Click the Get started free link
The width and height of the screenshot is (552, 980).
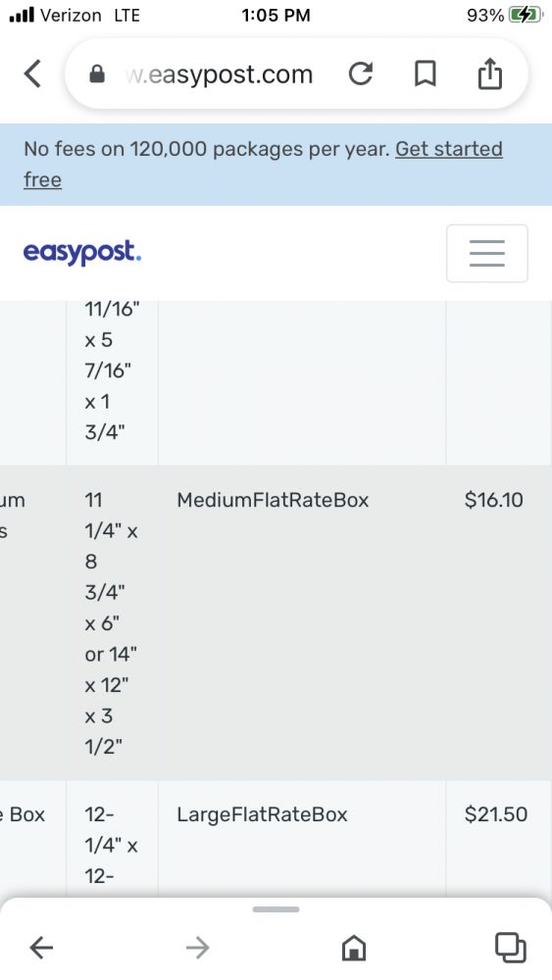(263, 165)
